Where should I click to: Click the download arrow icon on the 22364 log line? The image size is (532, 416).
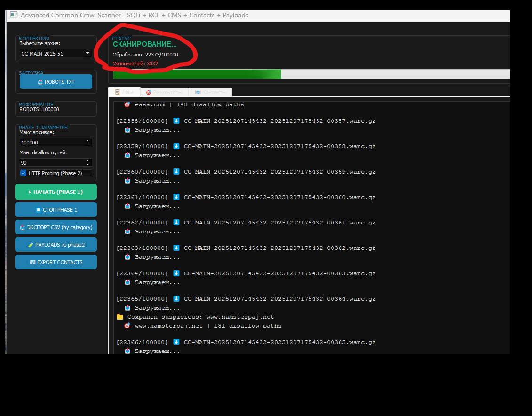[x=176, y=273]
